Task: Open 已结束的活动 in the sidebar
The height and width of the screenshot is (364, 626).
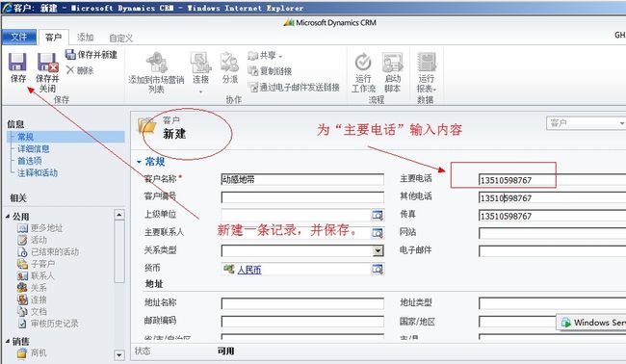Action: point(49,252)
